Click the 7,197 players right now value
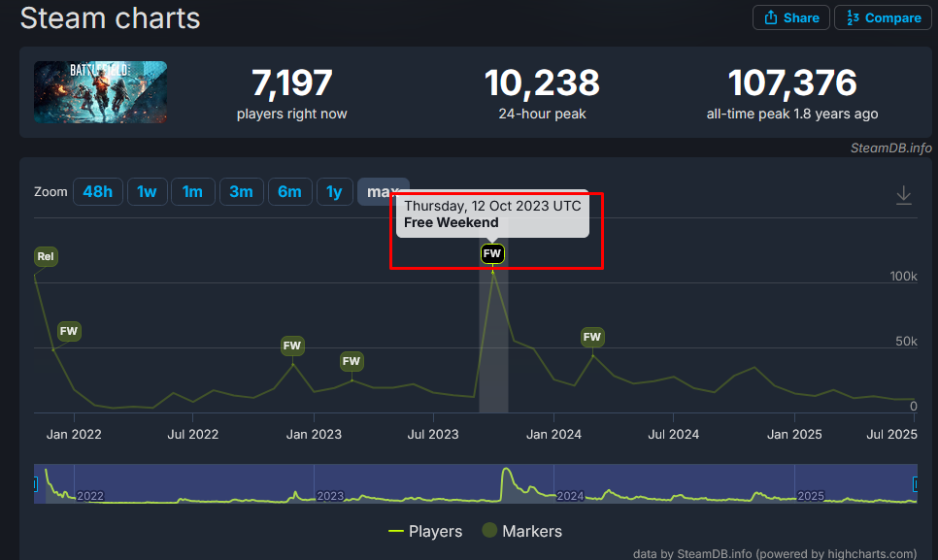The width and height of the screenshot is (938, 560). tap(292, 82)
